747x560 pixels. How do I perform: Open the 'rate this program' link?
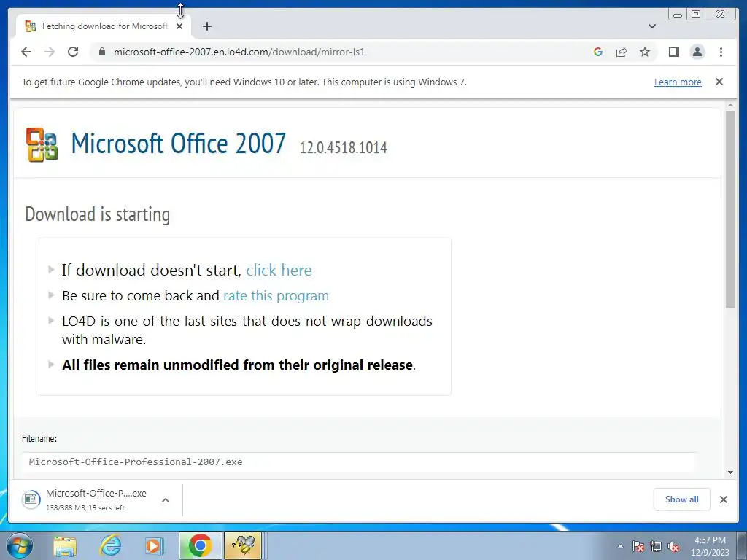276,296
